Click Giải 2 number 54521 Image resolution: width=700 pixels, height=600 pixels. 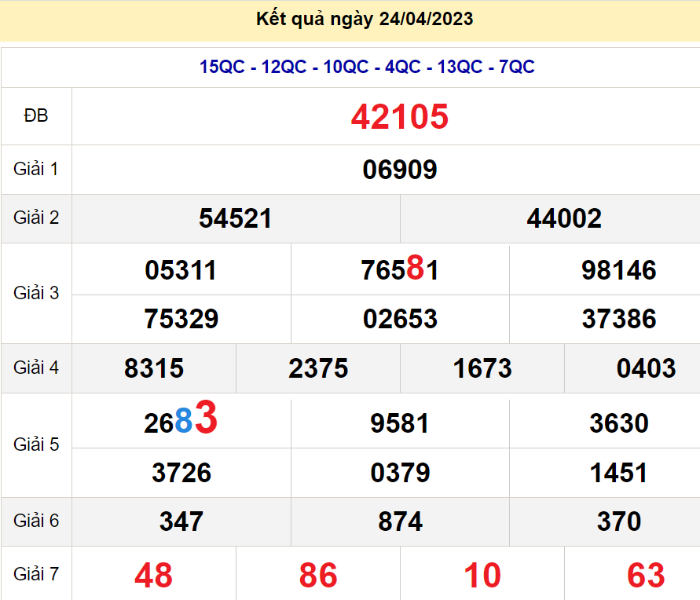236,218
